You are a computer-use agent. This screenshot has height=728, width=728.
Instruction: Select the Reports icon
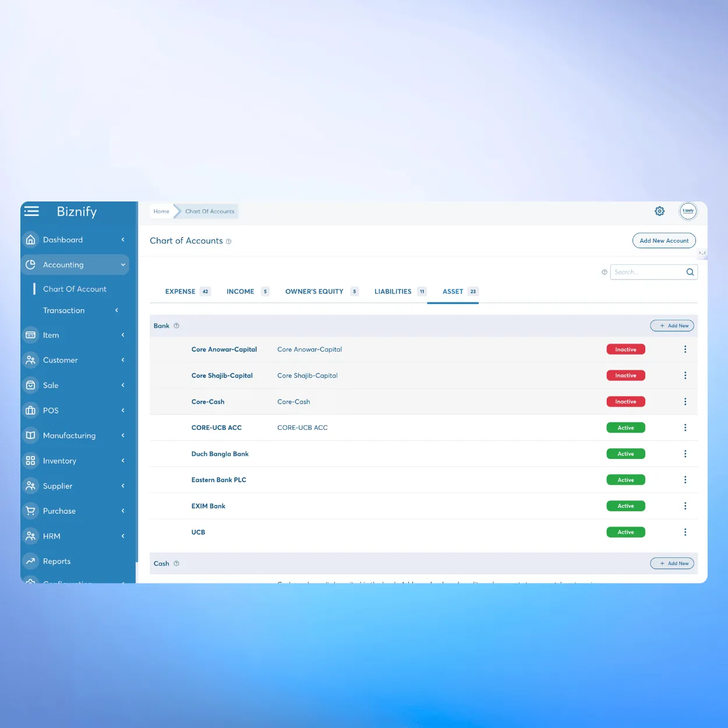coord(30,561)
